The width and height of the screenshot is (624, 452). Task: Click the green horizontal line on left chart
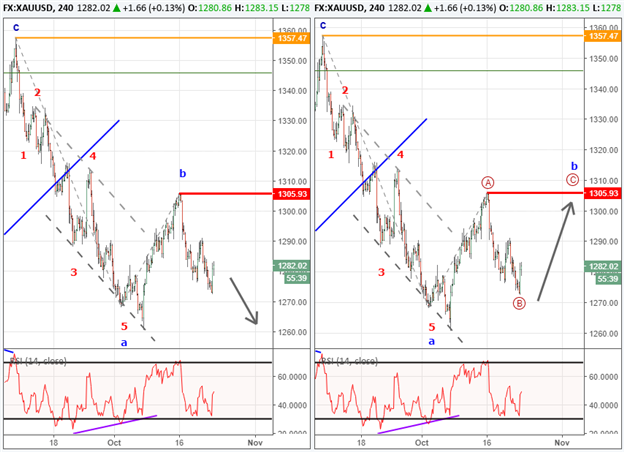click(138, 73)
